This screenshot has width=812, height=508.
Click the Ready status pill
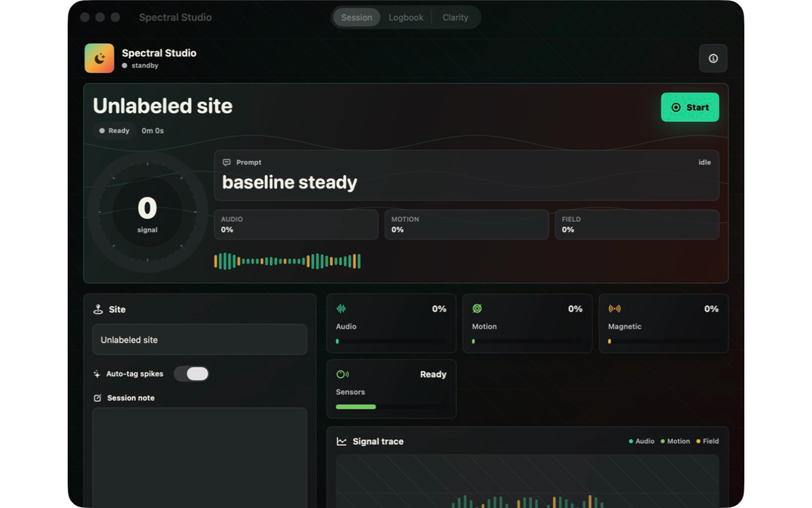pos(114,130)
